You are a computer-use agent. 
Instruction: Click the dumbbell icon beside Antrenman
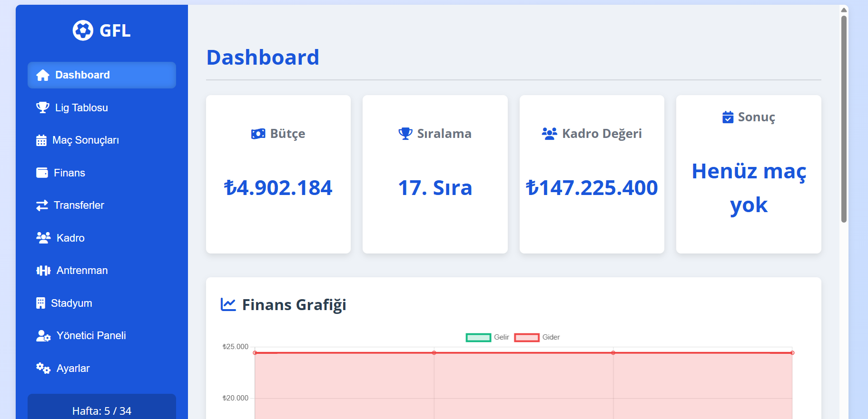tap(43, 271)
